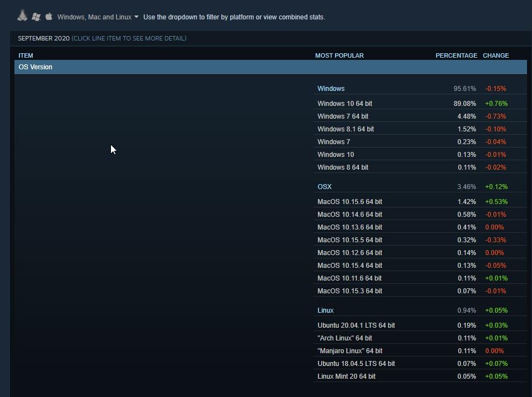Screen dimensions: 532x397
Task: Click the MOST POPULAR column header
Action: coord(340,55)
